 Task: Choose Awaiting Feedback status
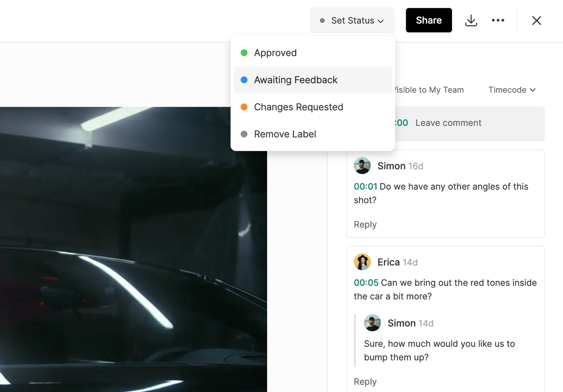click(296, 80)
